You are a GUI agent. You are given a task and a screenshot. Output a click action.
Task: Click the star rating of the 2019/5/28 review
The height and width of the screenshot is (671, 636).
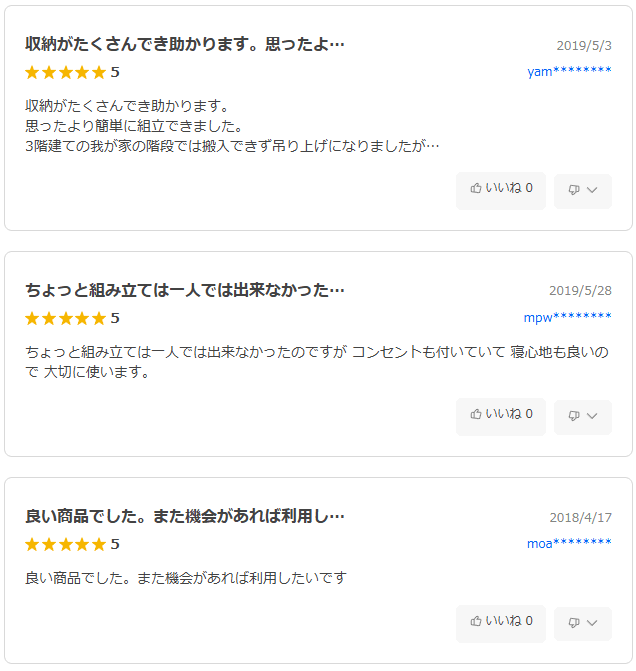(x=65, y=318)
